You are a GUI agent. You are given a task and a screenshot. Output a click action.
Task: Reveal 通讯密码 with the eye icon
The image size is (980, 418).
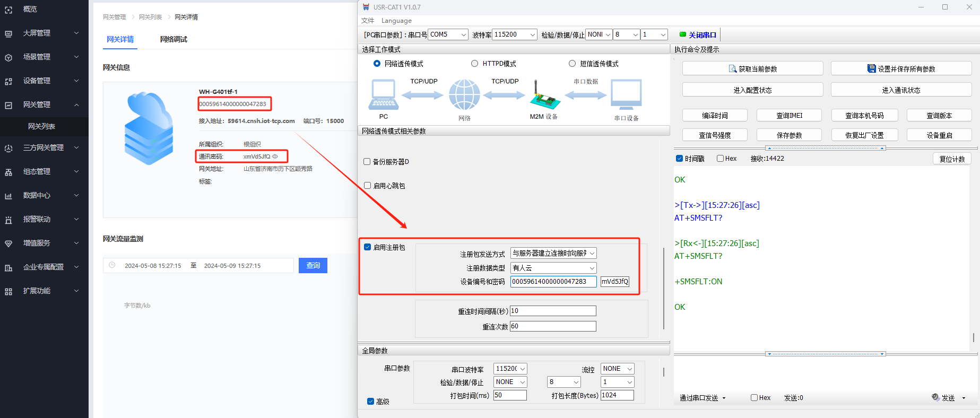275,156
